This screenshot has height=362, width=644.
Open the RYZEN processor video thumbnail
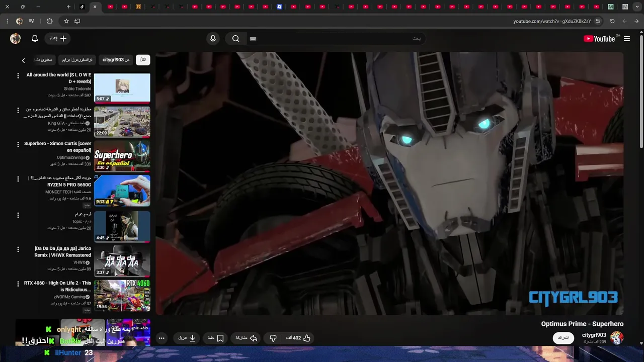122,191
